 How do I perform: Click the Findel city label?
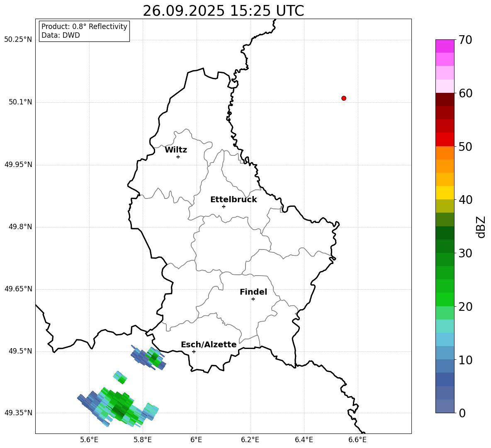pos(253,292)
